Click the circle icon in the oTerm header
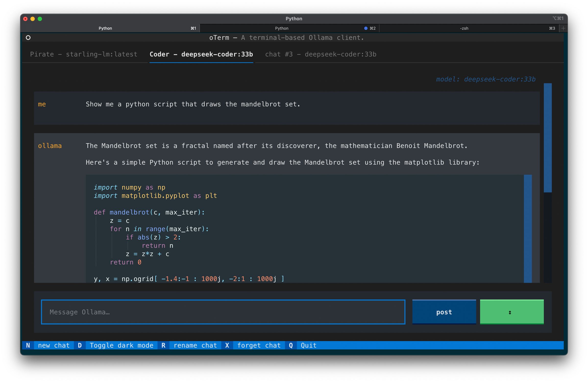 (28, 37)
